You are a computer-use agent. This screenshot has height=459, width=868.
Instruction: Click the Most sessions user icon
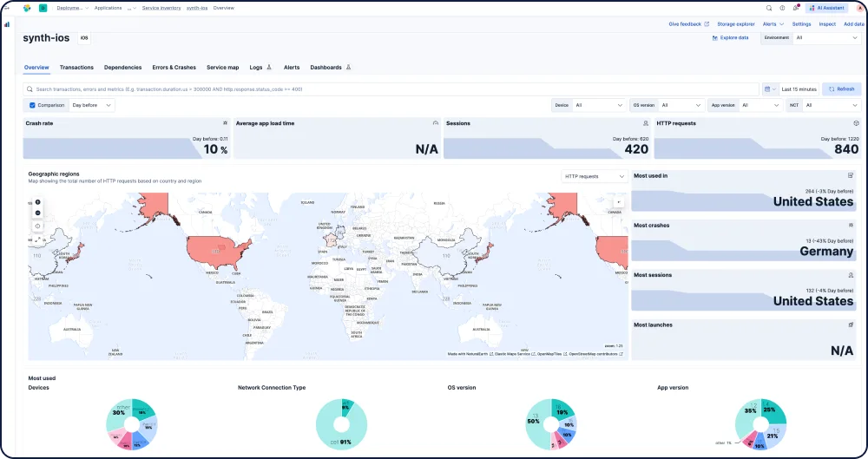851,275
